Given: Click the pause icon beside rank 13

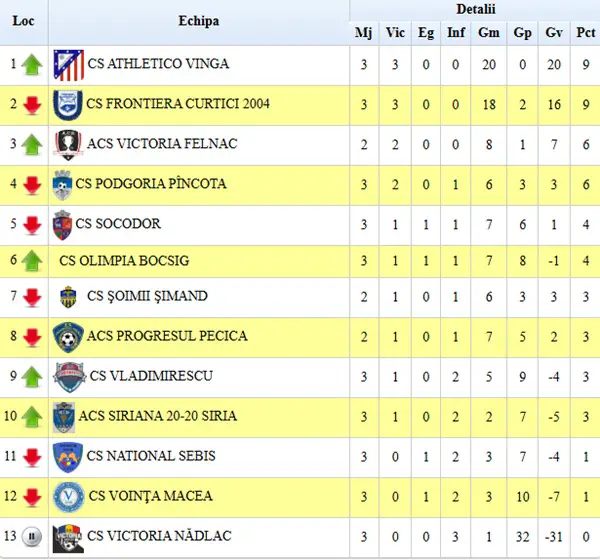Looking at the screenshot, I should point(32,536).
